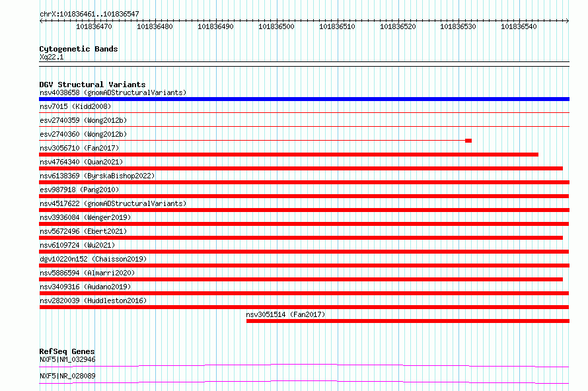Open nsv6109724 (Wu2021) label
Screen dimensions: 588x391
77,245
